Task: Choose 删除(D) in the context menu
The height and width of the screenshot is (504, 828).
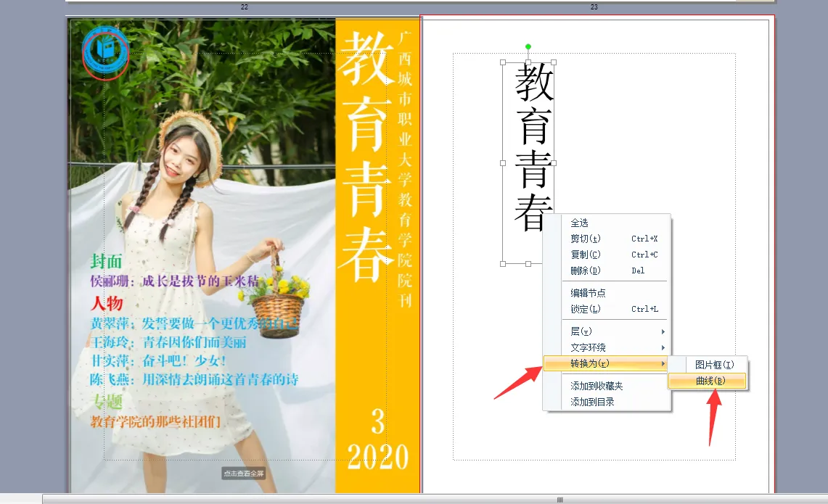Action: tap(607, 270)
